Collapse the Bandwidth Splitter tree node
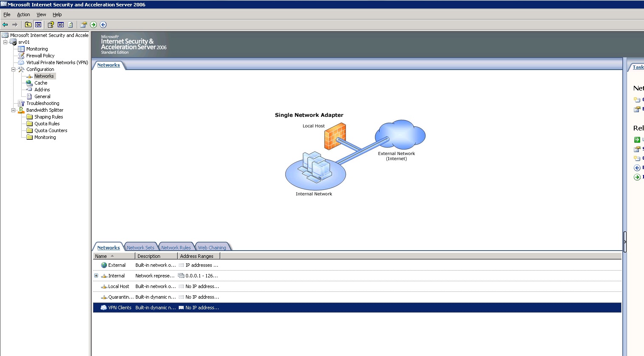Image resolution: width=644 pixels, height=356 pixels. pos(13,110)
